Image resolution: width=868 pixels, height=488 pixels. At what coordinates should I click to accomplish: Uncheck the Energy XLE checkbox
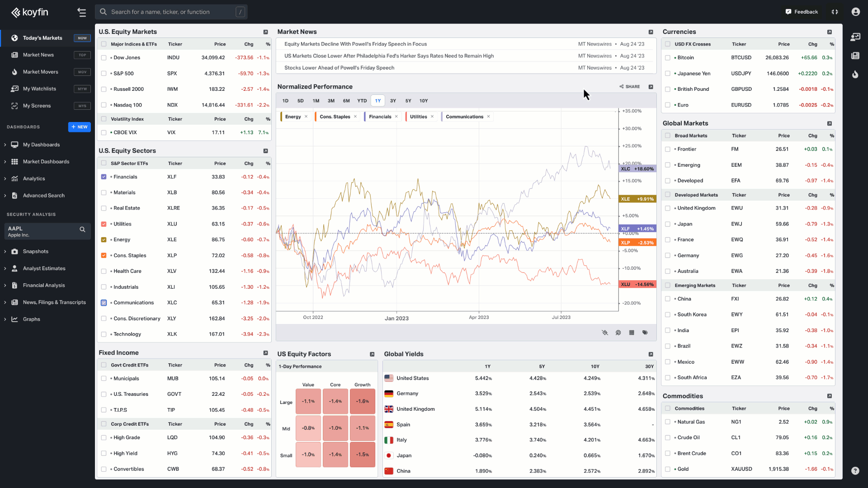coord(104,240)
